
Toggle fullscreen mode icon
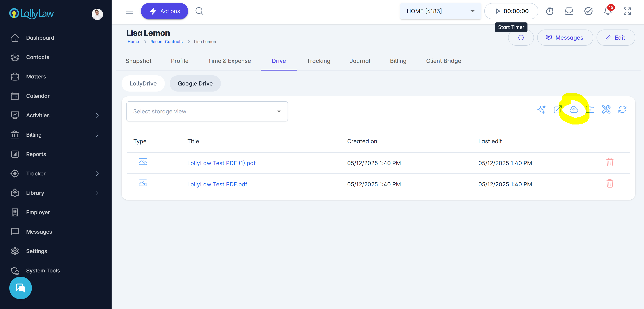pyautogui.click(x=627, y=11)
